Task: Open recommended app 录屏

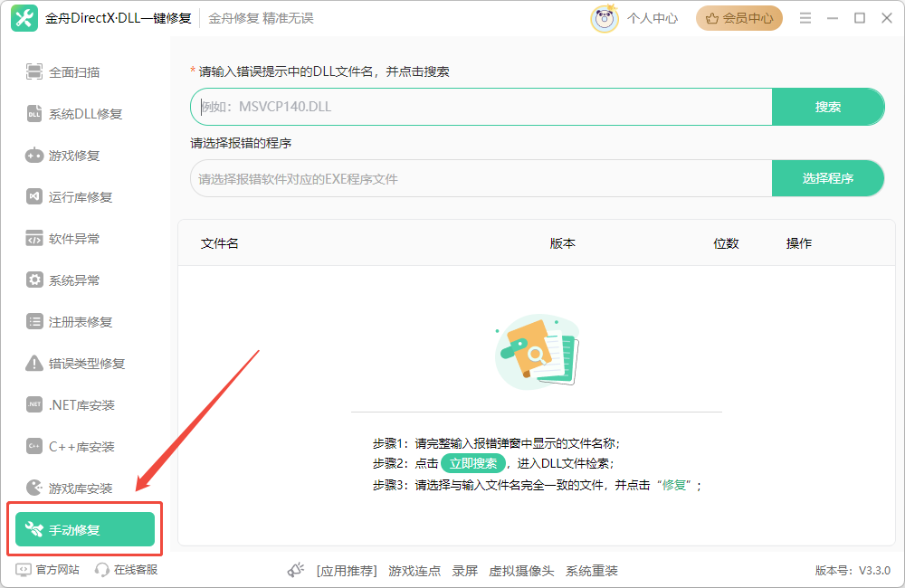Action: (464, 572)
